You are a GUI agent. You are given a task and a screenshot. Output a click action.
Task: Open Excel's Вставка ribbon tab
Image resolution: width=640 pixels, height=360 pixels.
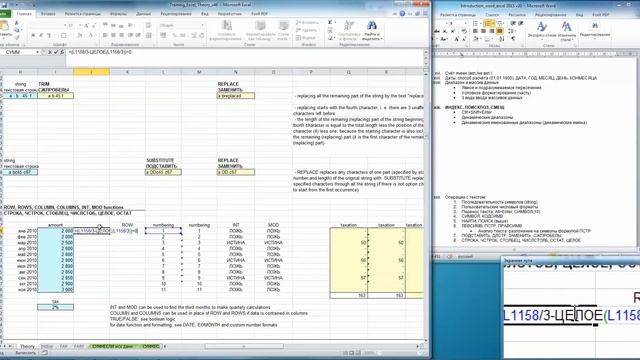click(48, 14)
